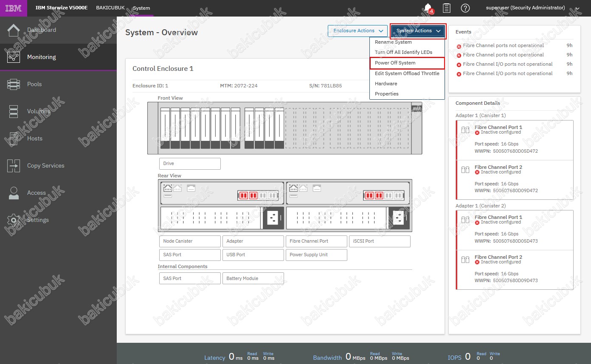
Task: Click IBM Storwize V5000E product title
Action: click(x=62, y=8)
